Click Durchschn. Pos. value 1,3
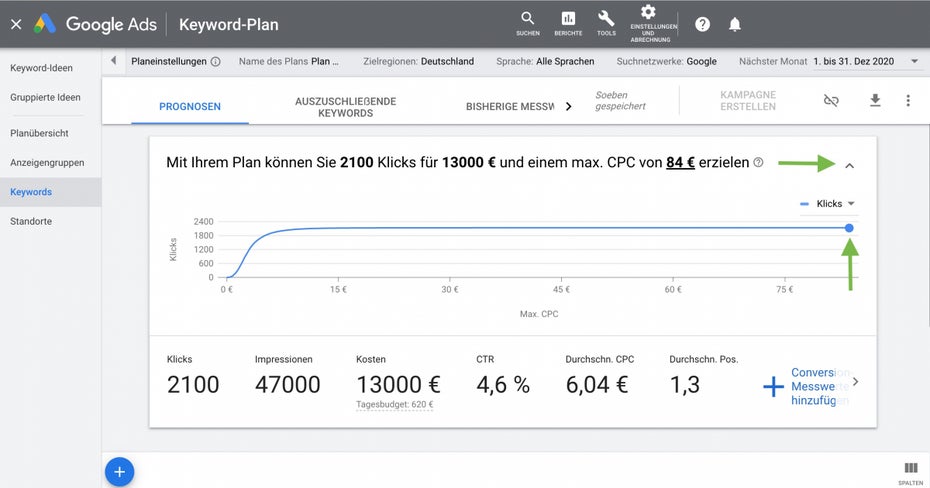This screenshot has width=930, height=488. [x=684, y=385]
